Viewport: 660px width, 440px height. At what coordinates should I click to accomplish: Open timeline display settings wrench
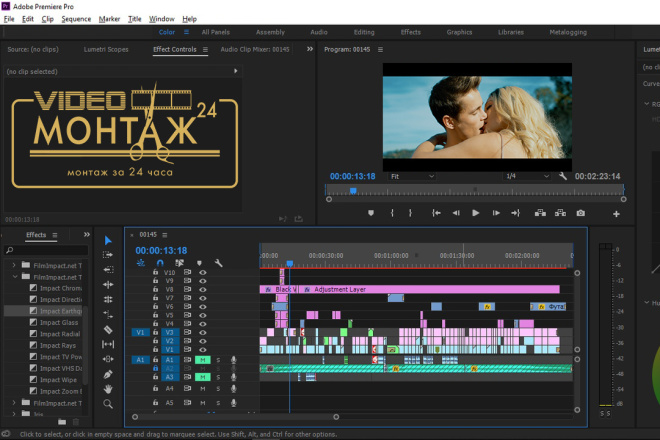coord(218,263)
